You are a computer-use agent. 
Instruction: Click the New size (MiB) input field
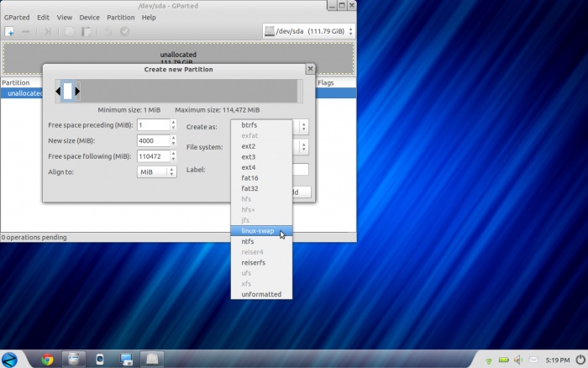tap(152, 140)
